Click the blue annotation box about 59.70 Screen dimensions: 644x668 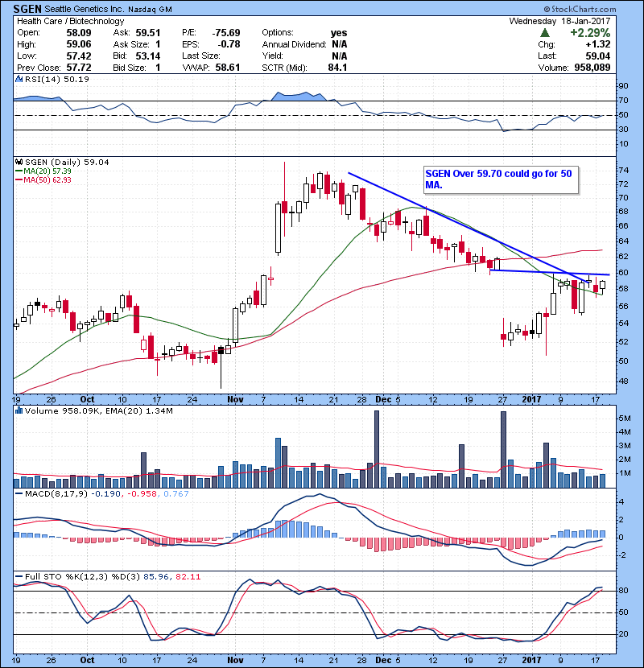pyautogui.click(x=501, y=179)
